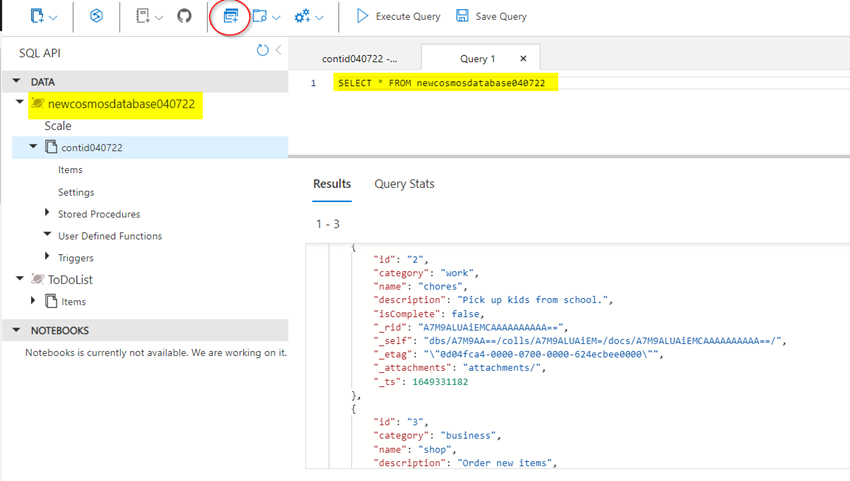Click the settings gears icon
Screen dimensions: 850x481
302,16
